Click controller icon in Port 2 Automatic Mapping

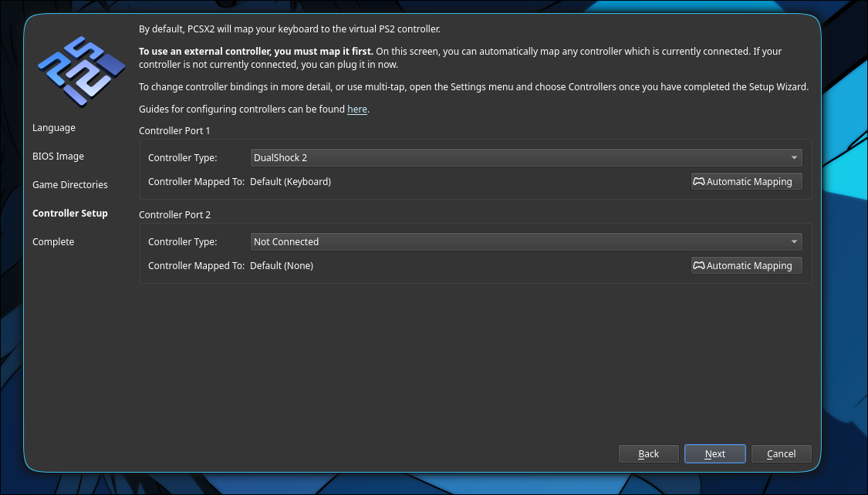pos(699,265)
